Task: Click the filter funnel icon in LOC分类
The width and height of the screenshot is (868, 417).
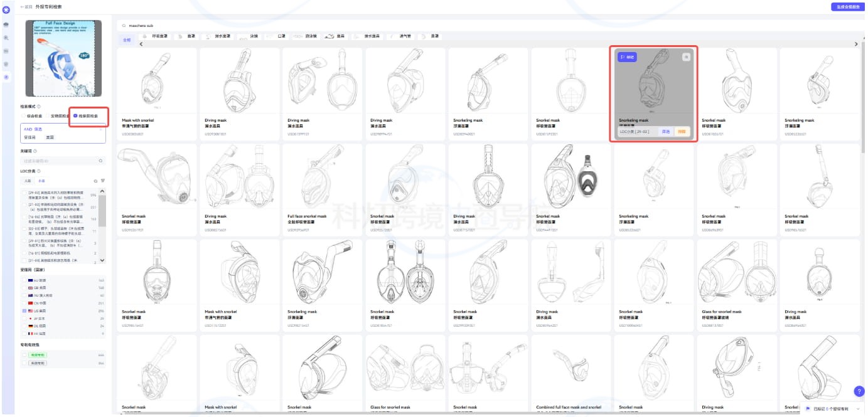Action: tap(103, 181)
